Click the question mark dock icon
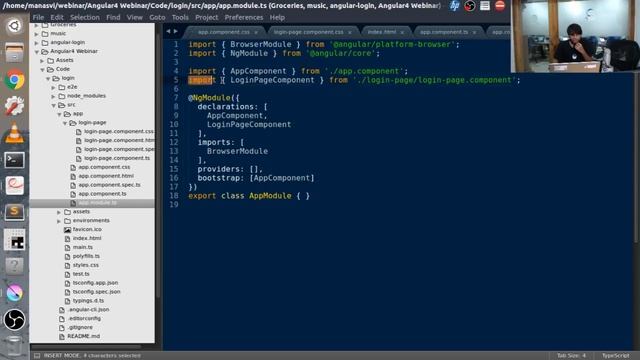The image size is (640, 360). [x=14, y=266]
